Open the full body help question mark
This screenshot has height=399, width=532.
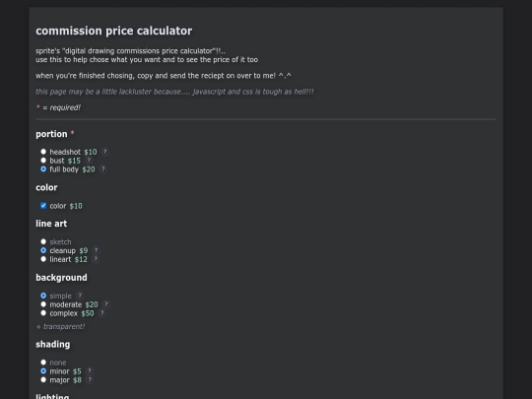103,169
